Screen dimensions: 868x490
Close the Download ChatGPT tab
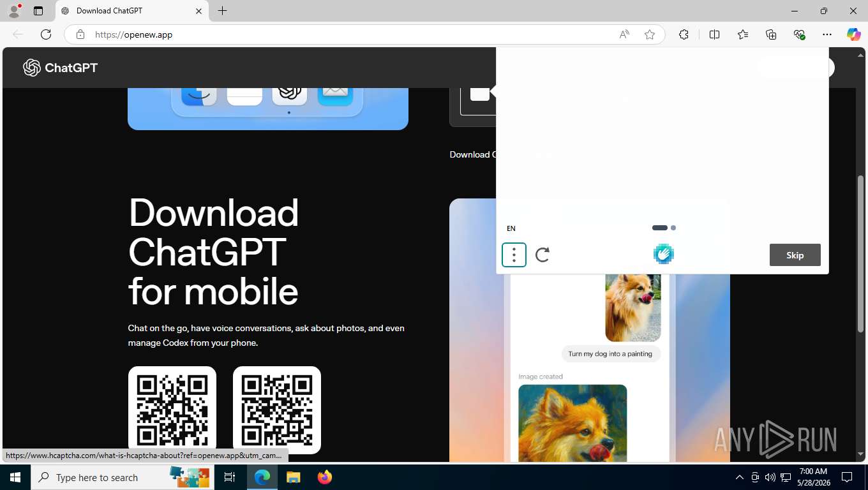click(x=198, y=11)
